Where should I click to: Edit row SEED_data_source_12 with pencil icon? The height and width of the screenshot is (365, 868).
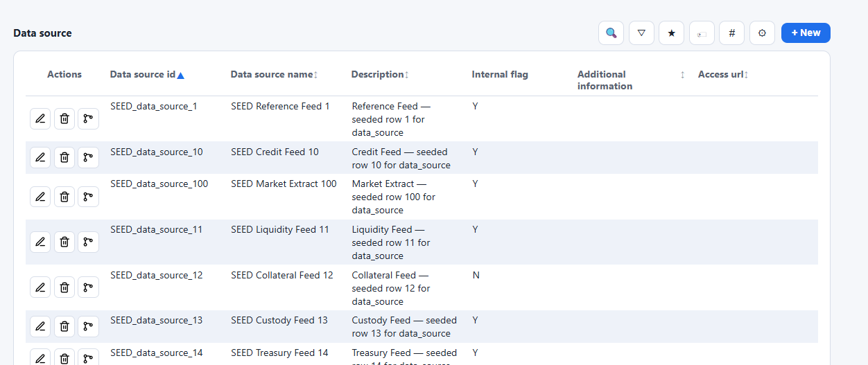click(40, 287)
